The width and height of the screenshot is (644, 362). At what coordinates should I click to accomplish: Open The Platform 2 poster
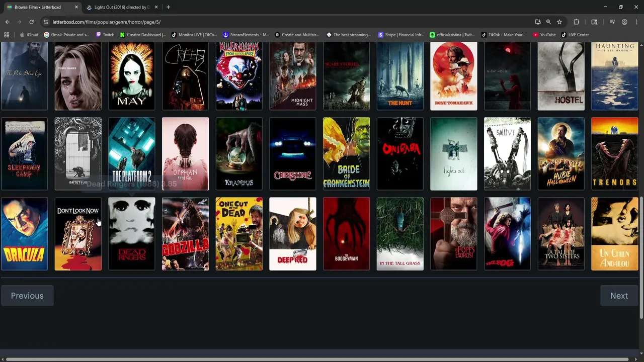(x=132, y=154)
